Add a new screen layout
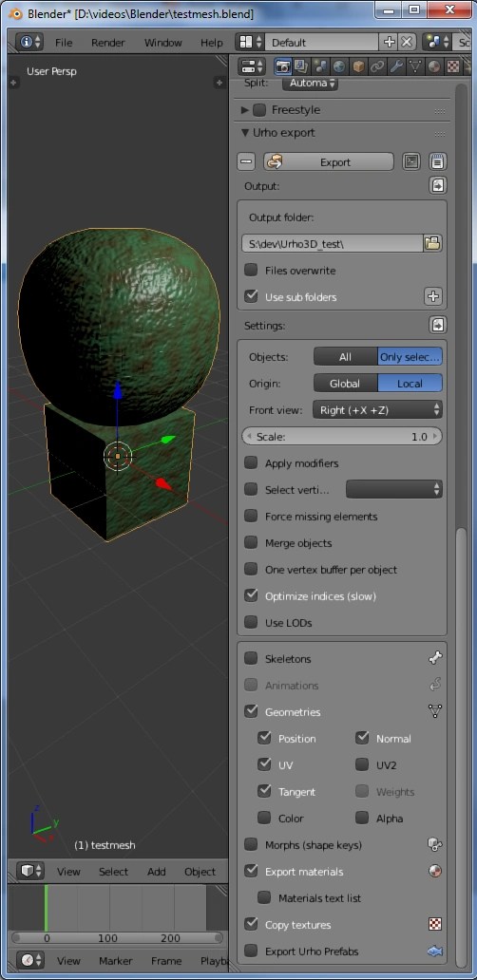 click(x=389, y=42)
